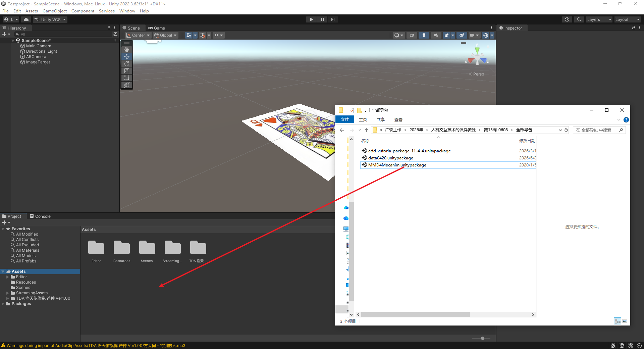644x349 pixels.
Task: Open the GameObject menu
Action: pos(55,11)
